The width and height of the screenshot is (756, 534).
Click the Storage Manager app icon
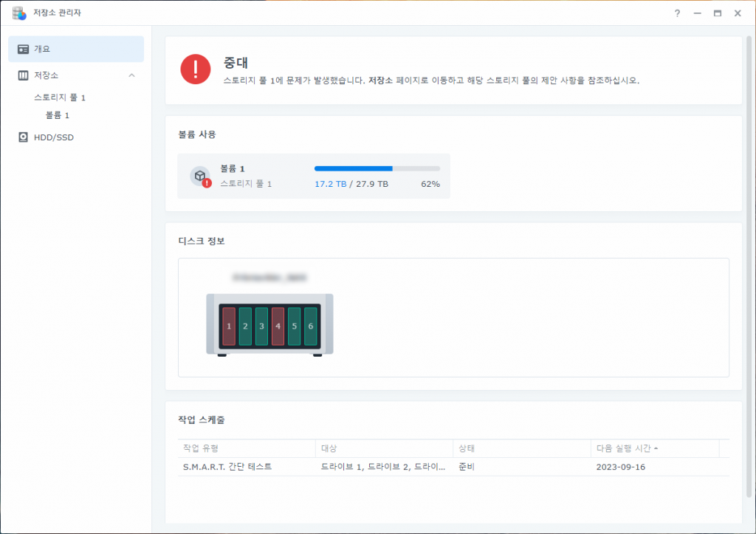[x=19, y=13]
